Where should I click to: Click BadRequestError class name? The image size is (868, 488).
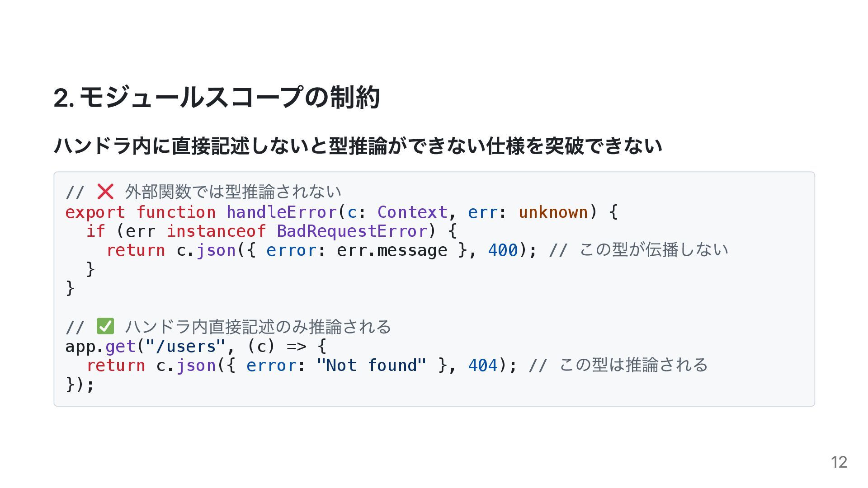[352, 231]
